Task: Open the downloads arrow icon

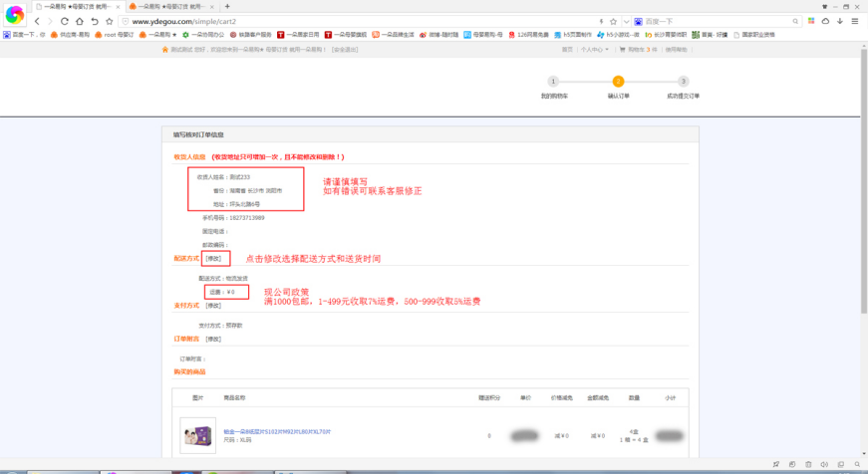Action: [x=840, y=21]
